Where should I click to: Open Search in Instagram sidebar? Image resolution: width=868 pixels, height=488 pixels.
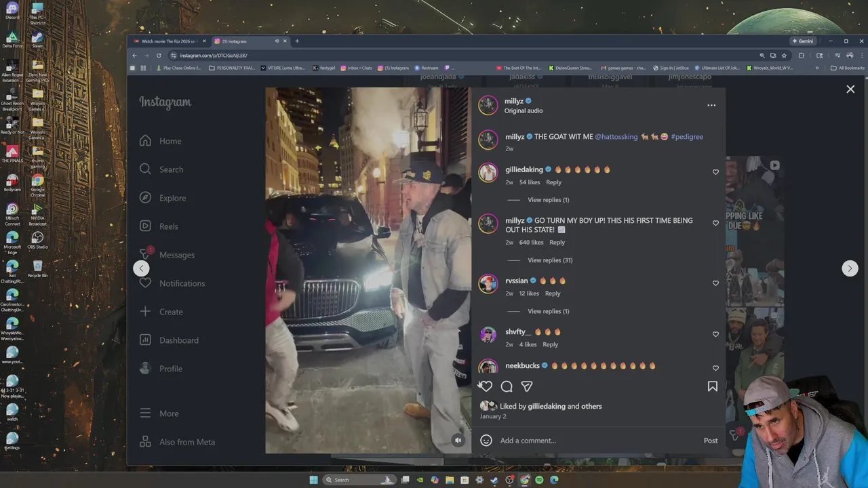(x=161, y=169)
